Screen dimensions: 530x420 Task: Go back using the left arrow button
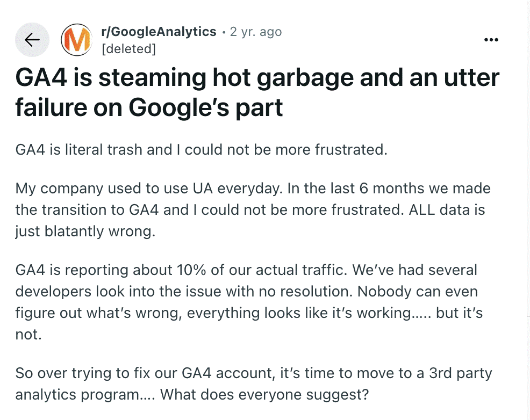click(32, 40)
